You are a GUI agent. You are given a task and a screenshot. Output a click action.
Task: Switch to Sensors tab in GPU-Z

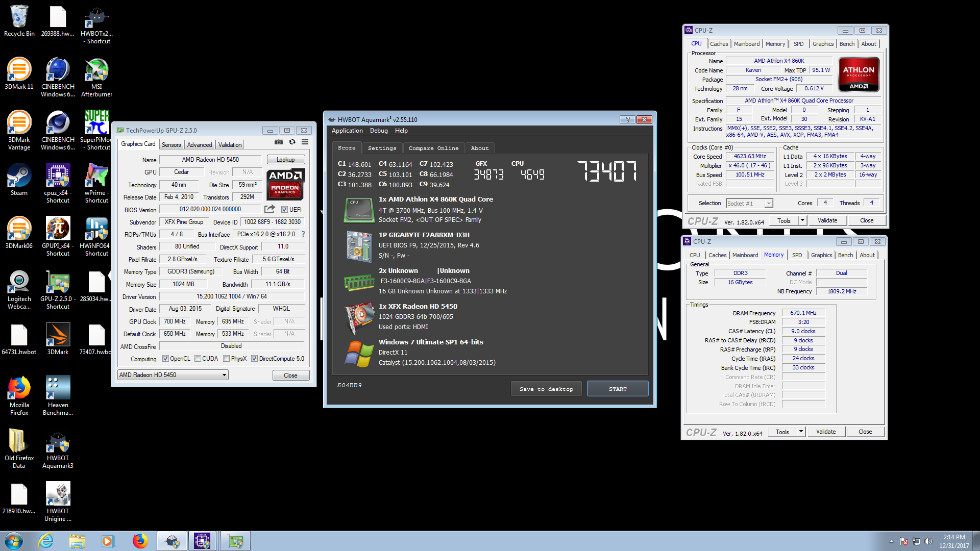[x=171, y=145]
